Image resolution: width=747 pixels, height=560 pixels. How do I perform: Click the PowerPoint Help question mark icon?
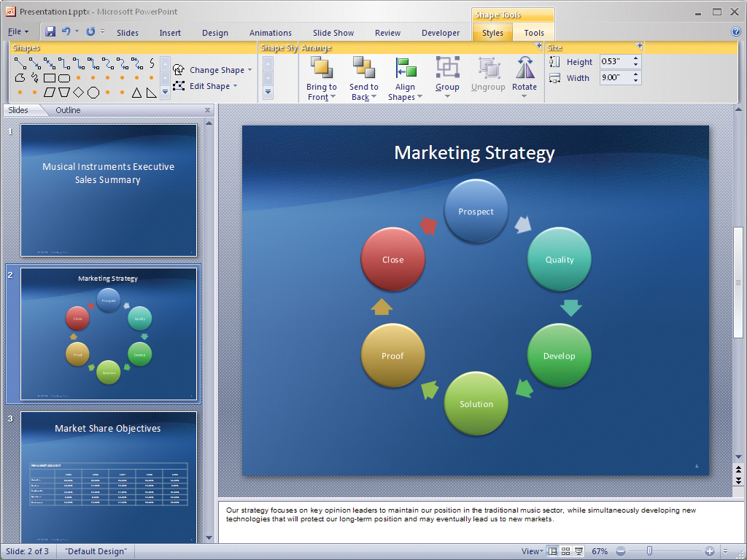point(735,31)
